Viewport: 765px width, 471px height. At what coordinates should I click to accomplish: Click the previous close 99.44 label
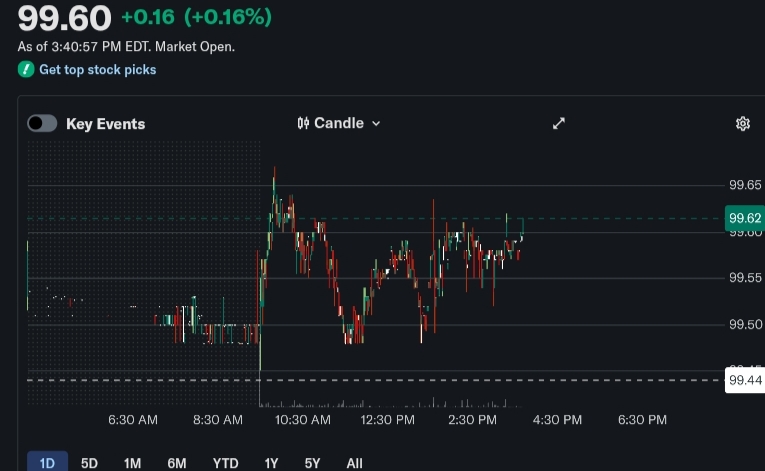point(745,380)
